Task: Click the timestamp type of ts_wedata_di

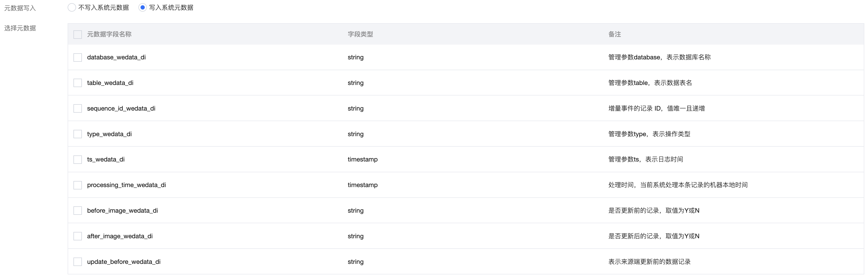Action: coord(363,160)
